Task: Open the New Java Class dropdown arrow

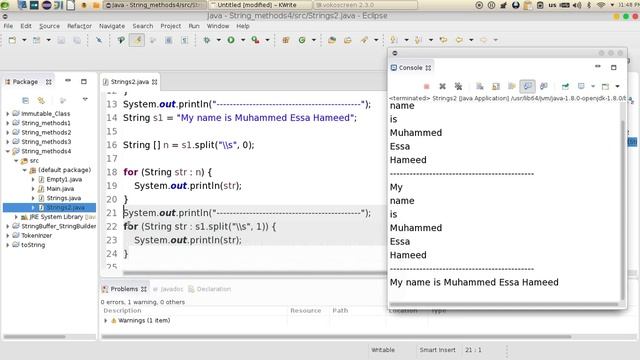Action: coord(313,40)
